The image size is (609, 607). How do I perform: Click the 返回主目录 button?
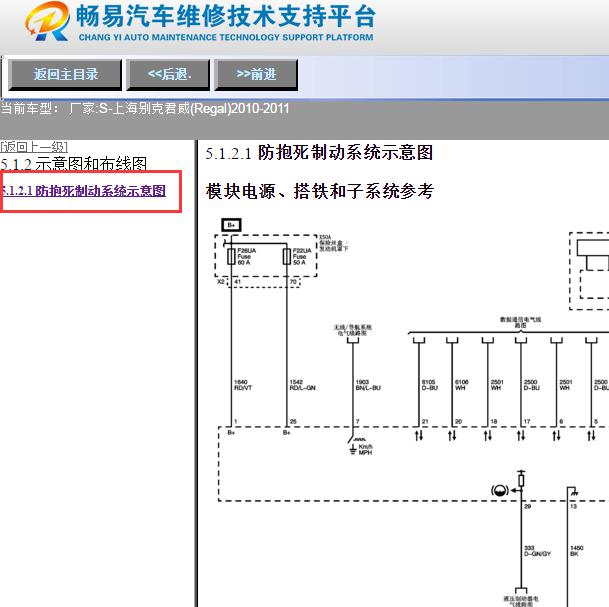[65, 75]
